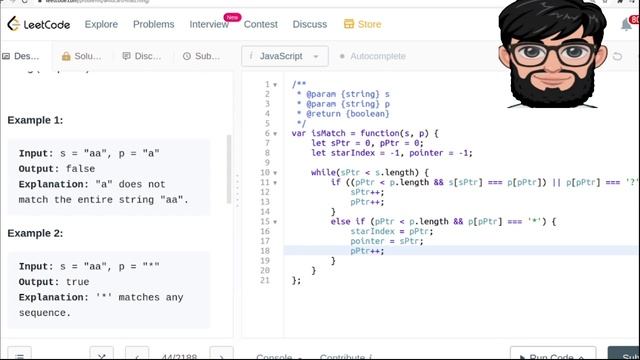
Task: Collapse the while loop at line 10
Action: (x=275, y=173)
